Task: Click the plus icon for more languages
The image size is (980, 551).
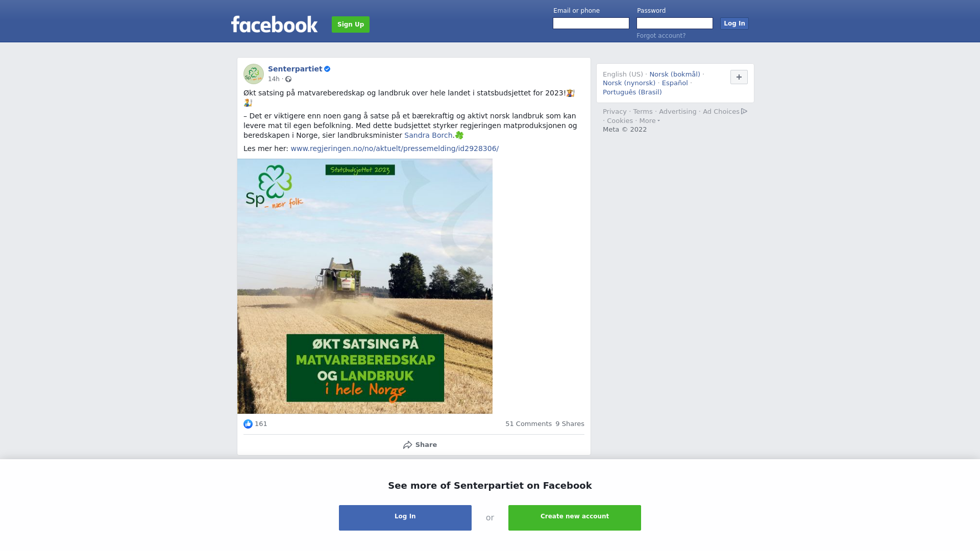Action: click(739, 77)
